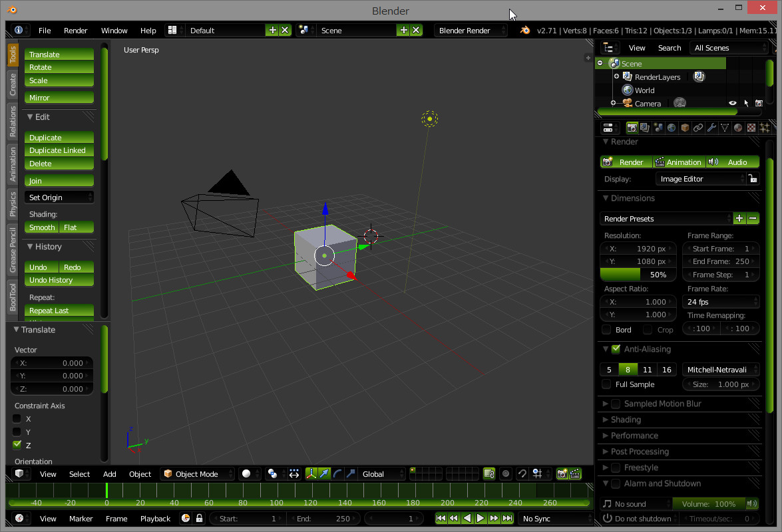
Task: Click the RenderLayers data icon in outliner
Action: click(699, 76)
